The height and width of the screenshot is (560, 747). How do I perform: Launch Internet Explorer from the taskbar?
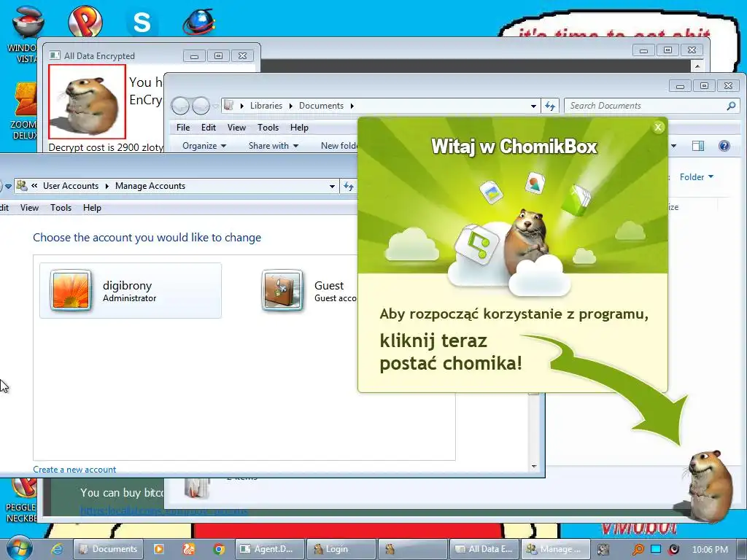click(x=57, y=549)
